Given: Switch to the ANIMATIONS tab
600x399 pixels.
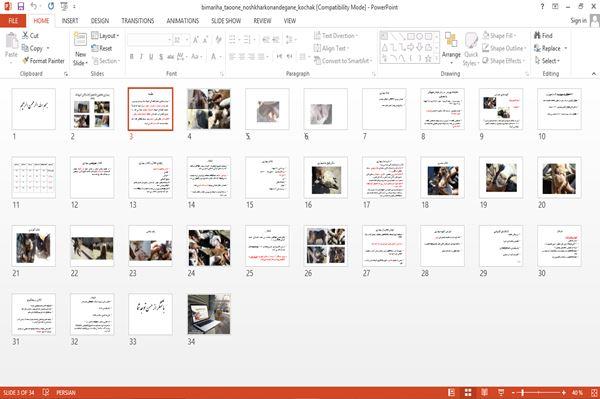Looking at the screenshot, I should pos(183,21).
